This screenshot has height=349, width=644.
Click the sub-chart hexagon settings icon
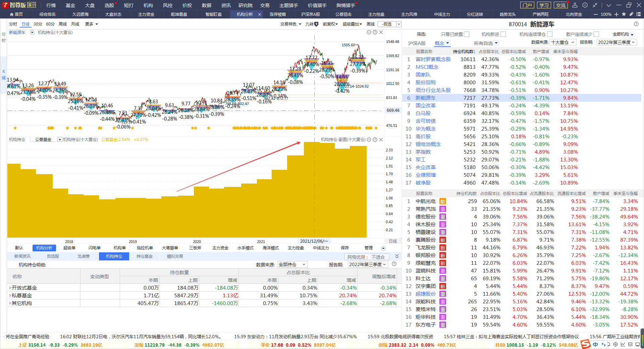[369, 140]
